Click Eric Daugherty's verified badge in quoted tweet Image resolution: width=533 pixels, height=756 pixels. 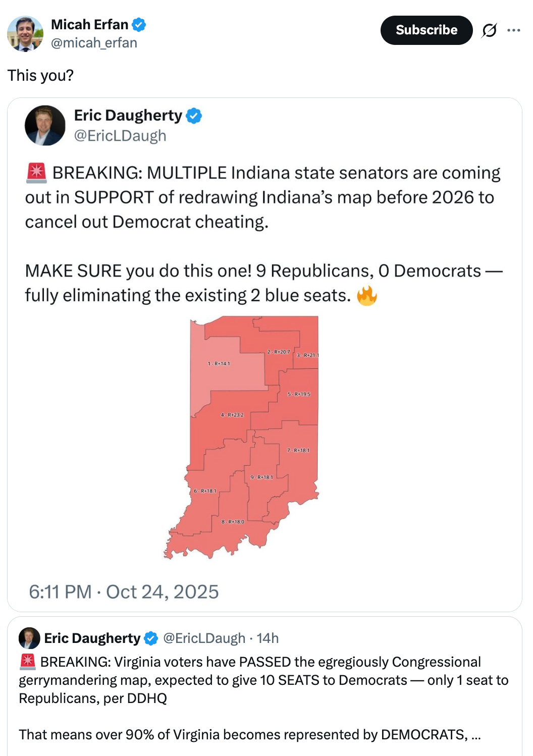194,116
